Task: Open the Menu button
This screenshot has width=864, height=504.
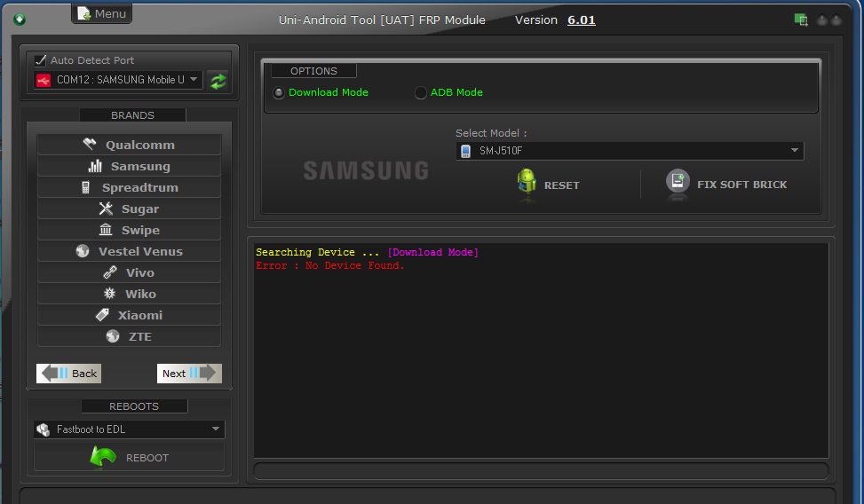Action: (x=101, y=13)
